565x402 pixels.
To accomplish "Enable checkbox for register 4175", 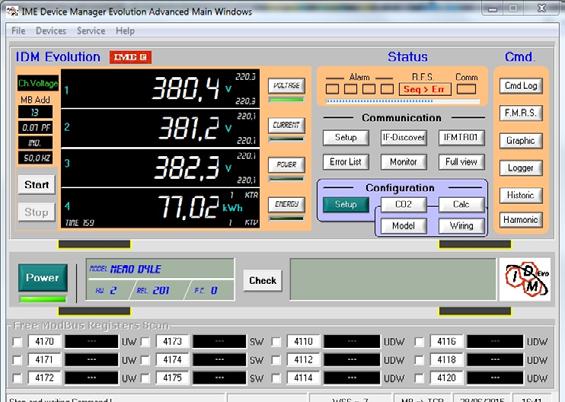I will point(145,378).
